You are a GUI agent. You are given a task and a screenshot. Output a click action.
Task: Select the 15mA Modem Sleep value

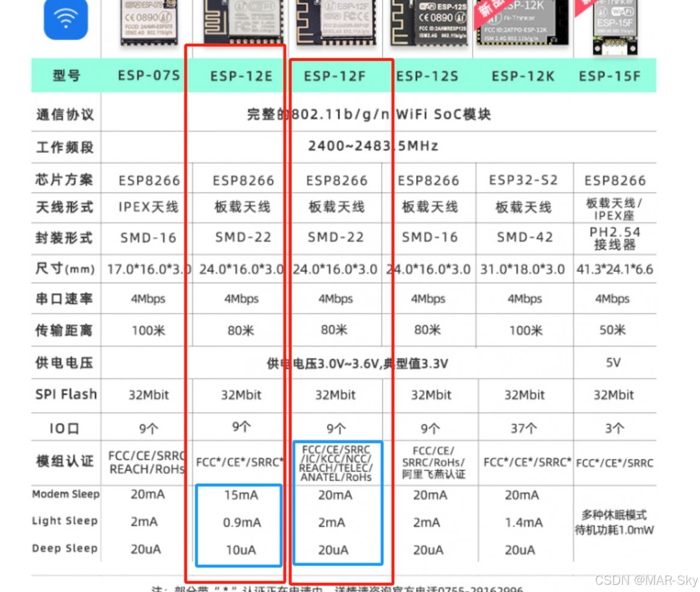(241, 495)
